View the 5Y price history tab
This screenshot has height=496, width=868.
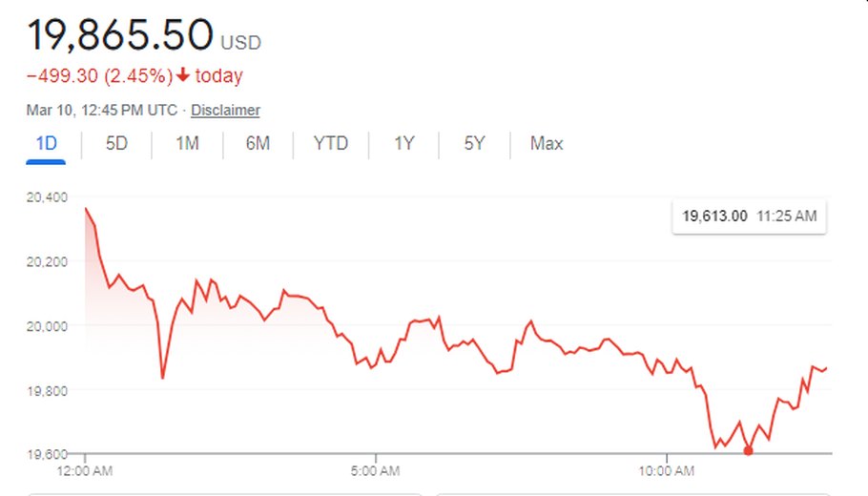click(475, 144)
